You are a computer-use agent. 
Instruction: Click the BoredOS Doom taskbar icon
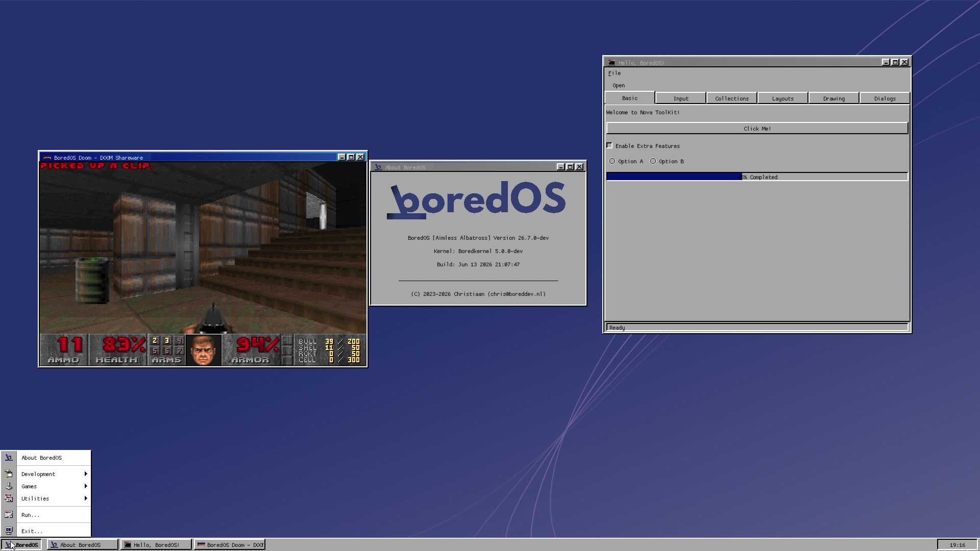201,545
